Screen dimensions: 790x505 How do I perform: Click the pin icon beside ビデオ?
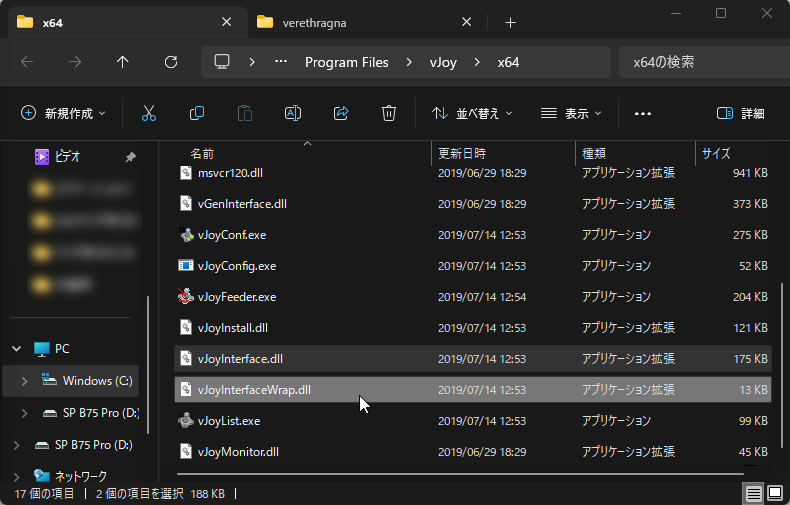tap(130, 157)
